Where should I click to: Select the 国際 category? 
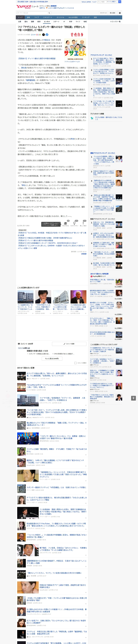point(32,21)
